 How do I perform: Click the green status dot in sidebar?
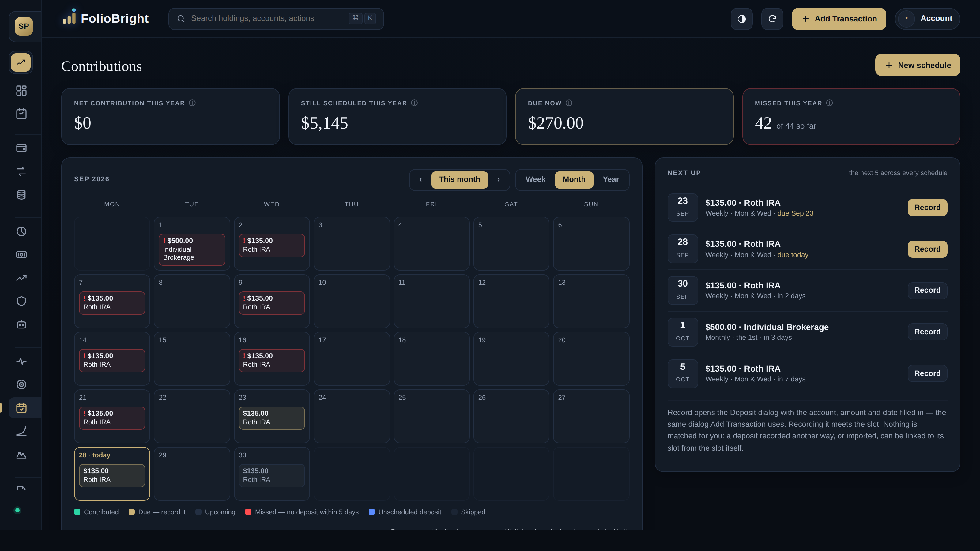17,510
